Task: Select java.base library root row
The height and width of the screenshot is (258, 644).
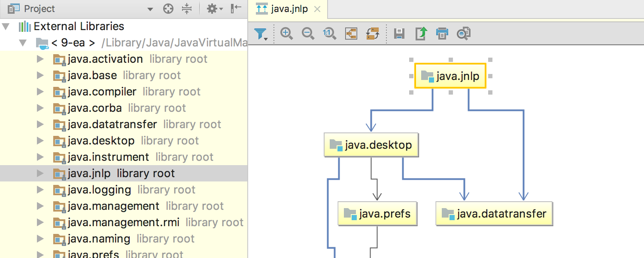Action: 124,75
